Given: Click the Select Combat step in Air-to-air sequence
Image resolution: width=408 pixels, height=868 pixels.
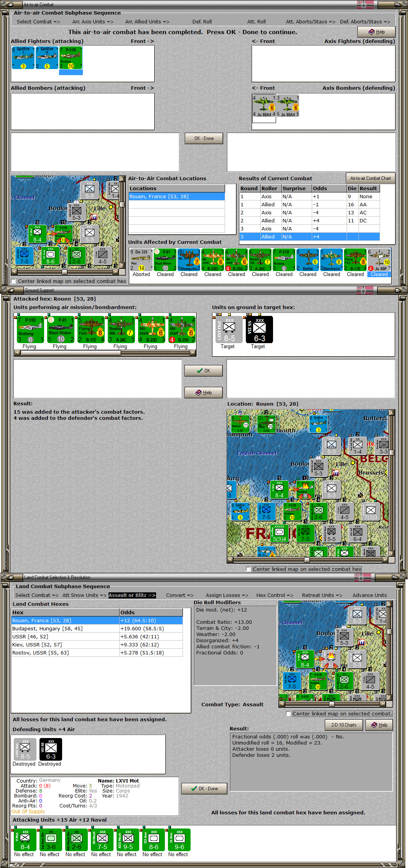Looking at the screenshot, I should click(38, 22).
